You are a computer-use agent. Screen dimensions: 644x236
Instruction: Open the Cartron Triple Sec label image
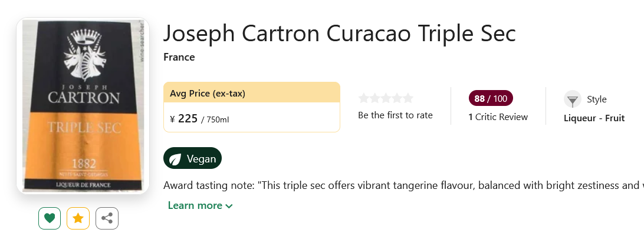(x=83, y=106)
